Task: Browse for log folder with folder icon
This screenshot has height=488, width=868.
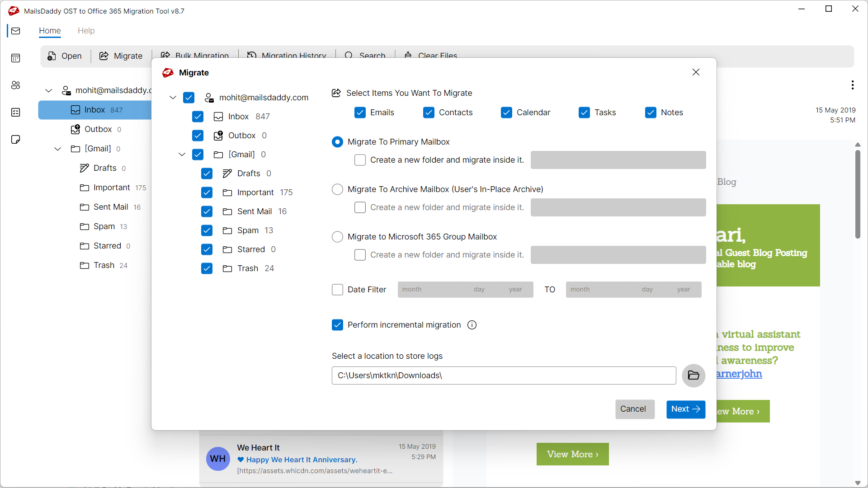Action: tap(693, 375)
